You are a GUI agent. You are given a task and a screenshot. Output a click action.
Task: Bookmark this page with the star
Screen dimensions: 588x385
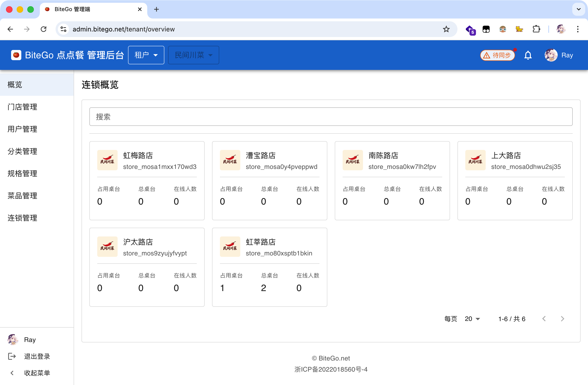pos(446,29)
